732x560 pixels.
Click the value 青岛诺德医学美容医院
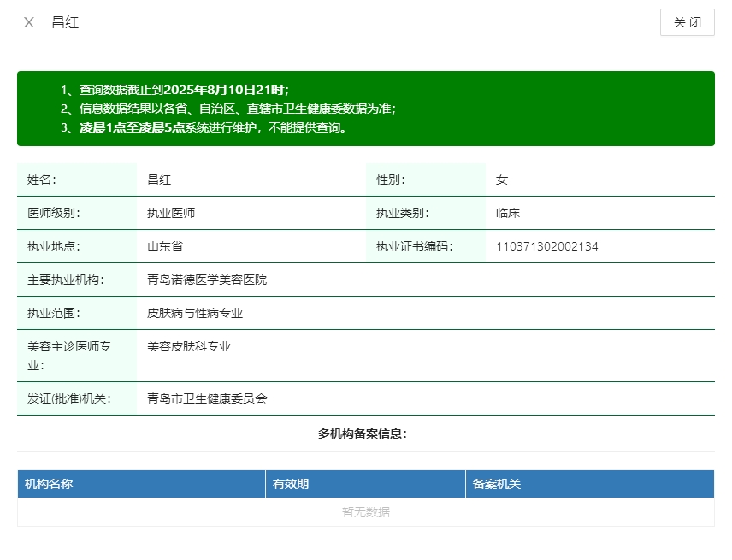click(207, 280)
